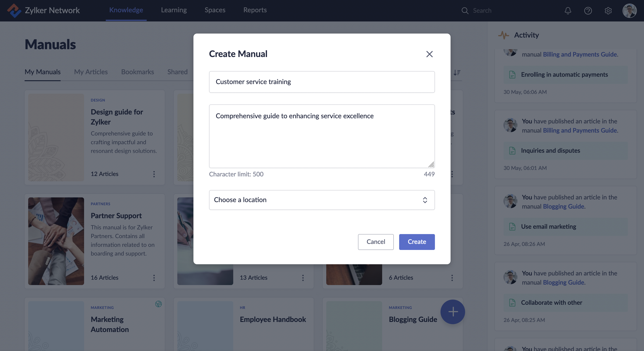
Task: Open Inquiries and disputes article
Action: 566,150
